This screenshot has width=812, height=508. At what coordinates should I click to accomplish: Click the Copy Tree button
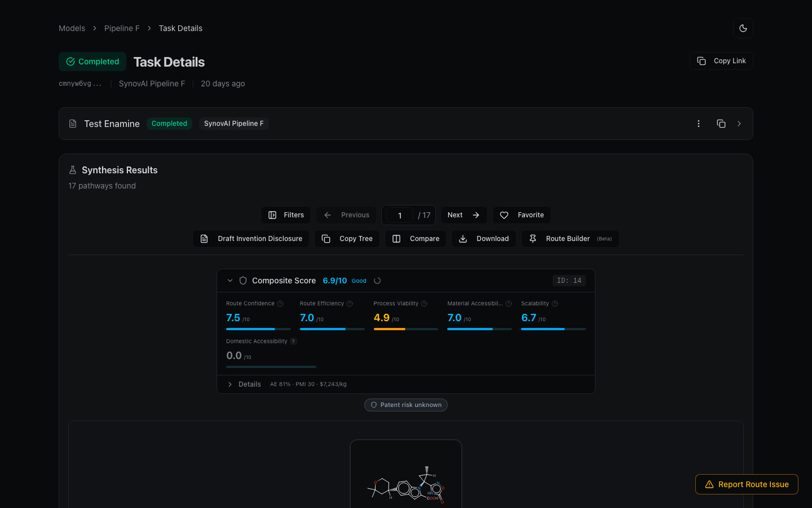coord(347,239)
